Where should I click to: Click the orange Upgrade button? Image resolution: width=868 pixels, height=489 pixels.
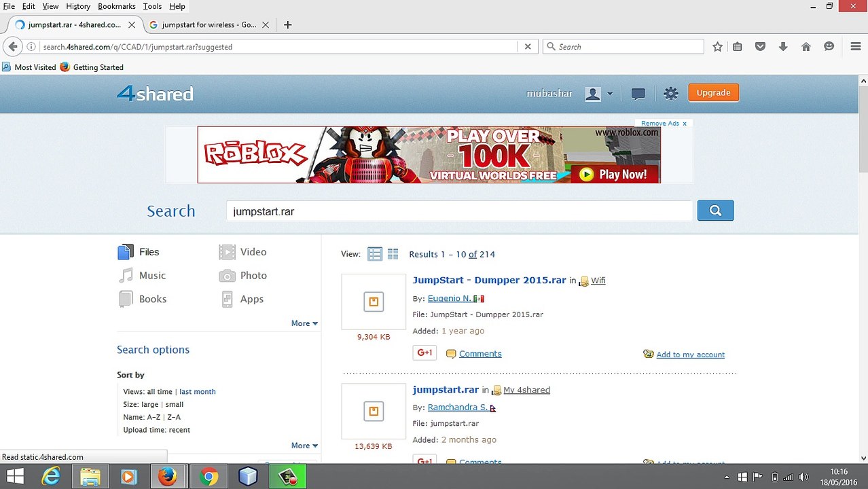[713, 92]
